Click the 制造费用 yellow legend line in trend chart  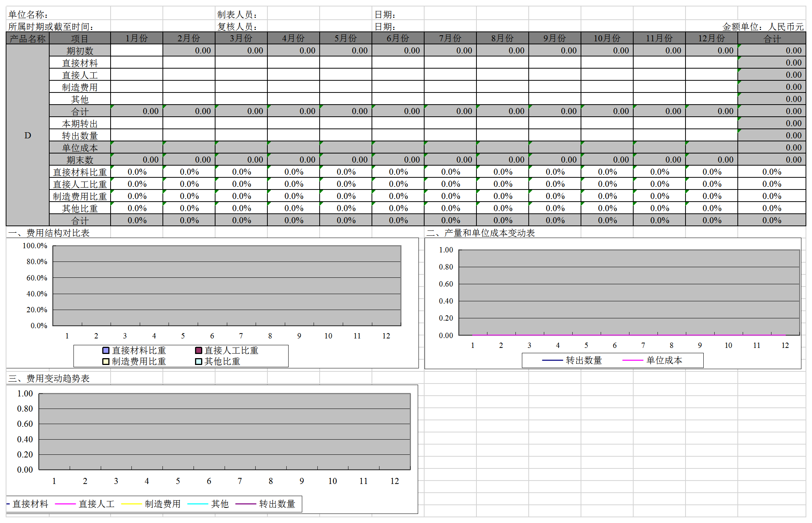pos(131,504)
